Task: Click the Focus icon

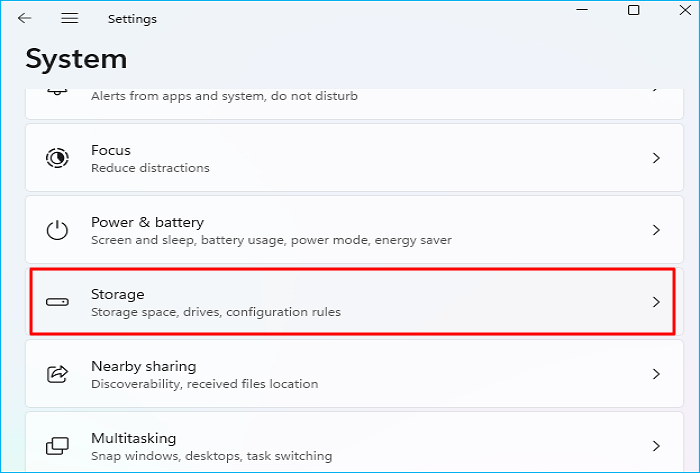Action: tap(58, 158)
